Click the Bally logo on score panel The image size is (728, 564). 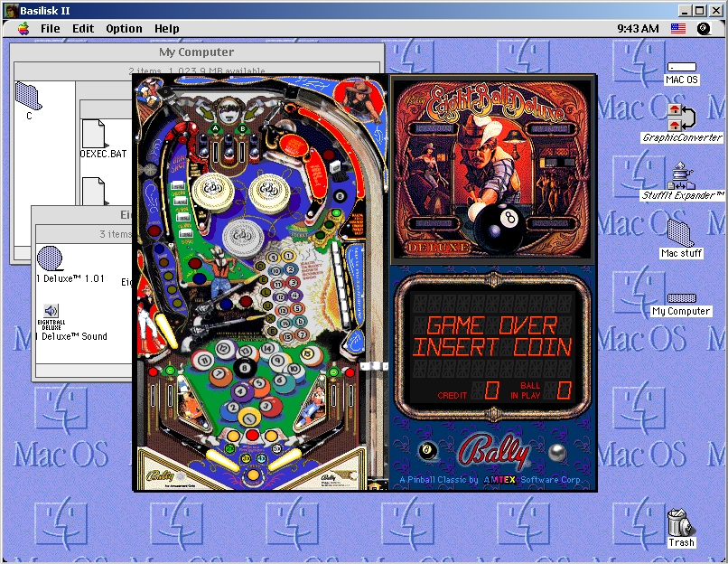493,452
